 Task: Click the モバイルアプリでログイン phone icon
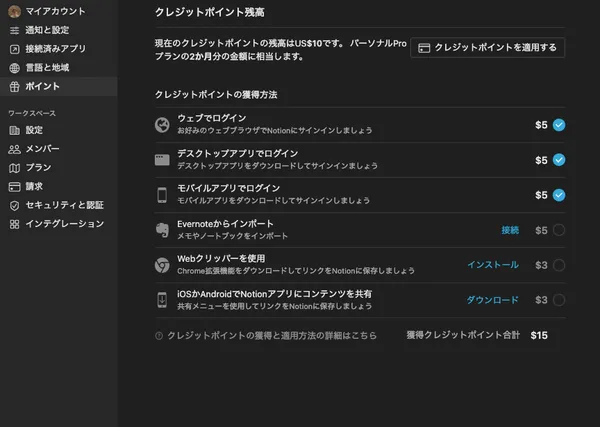162,195
